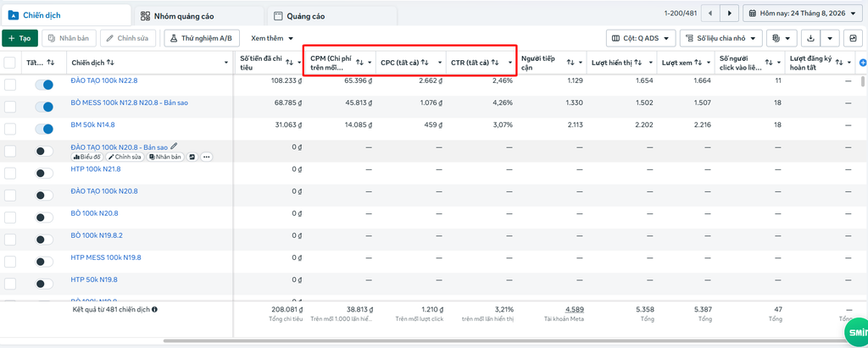
Task: Click info icon beside Kết quả từ 481 chiến dịch
Action: pos(154,309)
